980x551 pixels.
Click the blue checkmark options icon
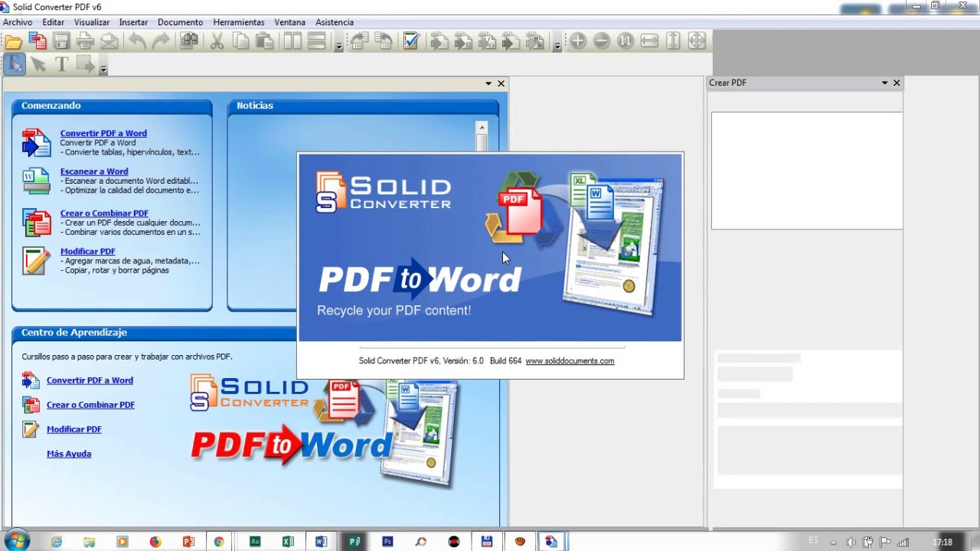point(411,41)
